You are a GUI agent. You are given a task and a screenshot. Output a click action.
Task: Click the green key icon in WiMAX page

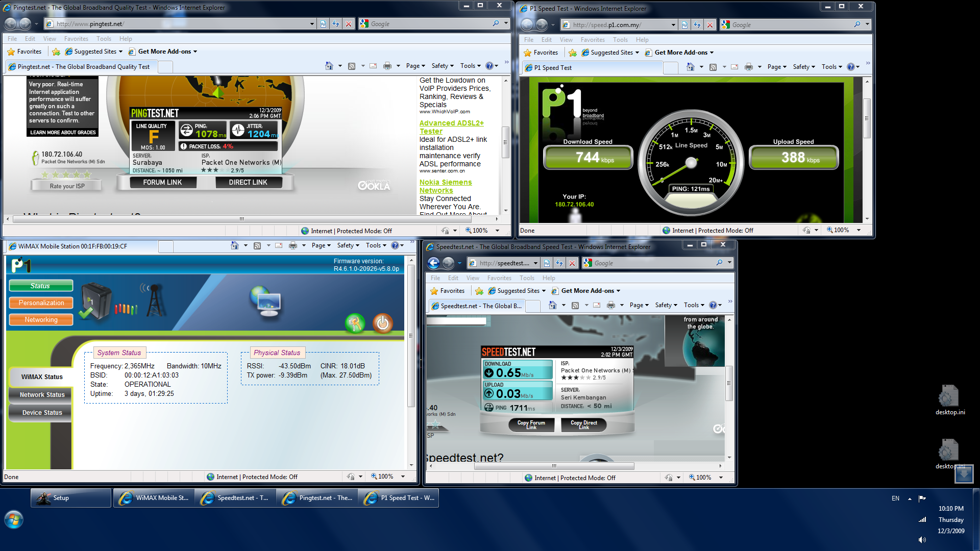click(x=355, y=323)
